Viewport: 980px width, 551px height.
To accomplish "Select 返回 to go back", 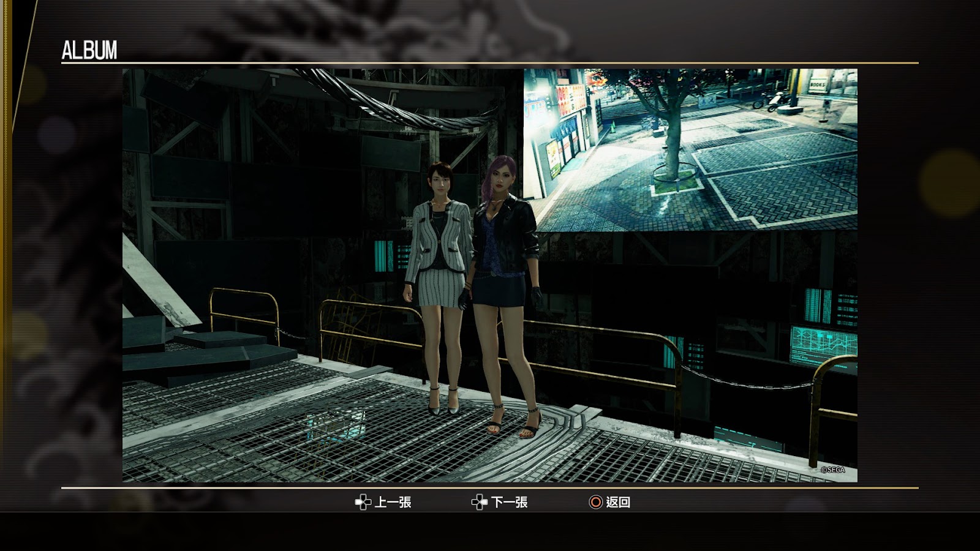I will pyautogui.click(x=618, y=503).
